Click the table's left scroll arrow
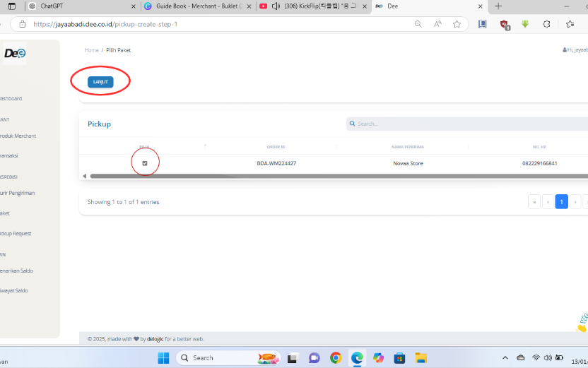Image resolution: width=588 pixels, height=368 pixels. tap(84, 176)
